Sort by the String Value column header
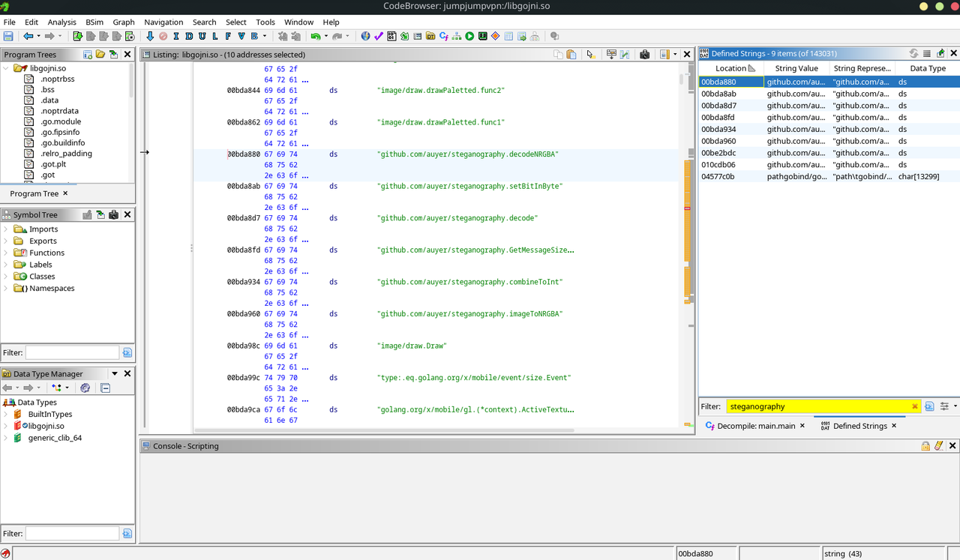Viewport: 960px width, 560px height. coord(796,68)
